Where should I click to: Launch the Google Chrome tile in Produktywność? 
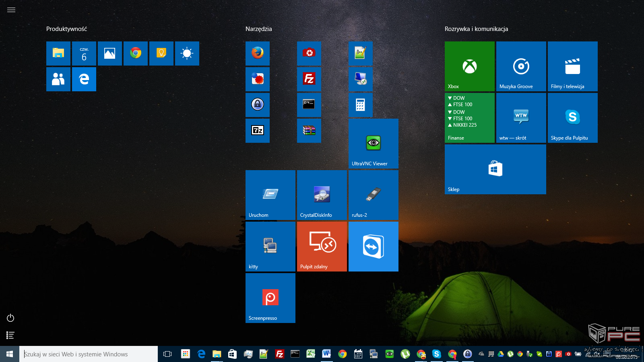tap(136, 53)
